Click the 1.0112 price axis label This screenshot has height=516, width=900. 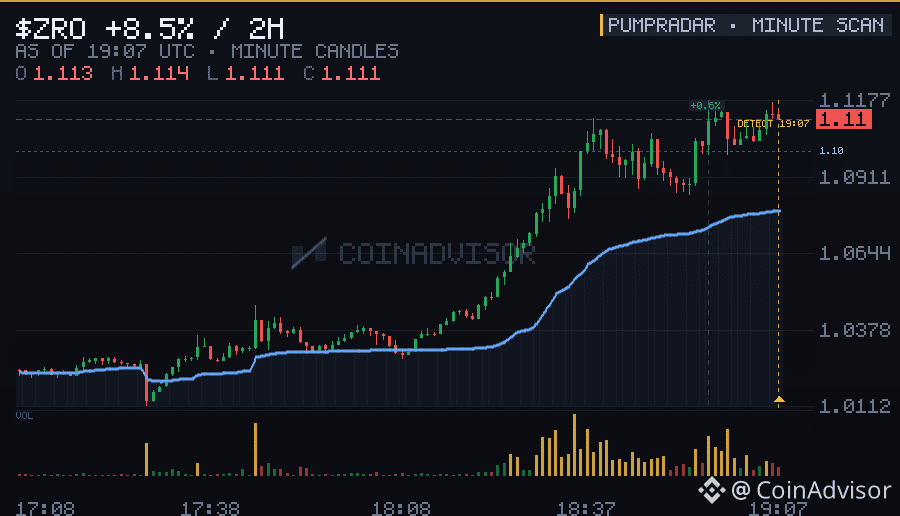pyautogui.click(x=854, y=406)
